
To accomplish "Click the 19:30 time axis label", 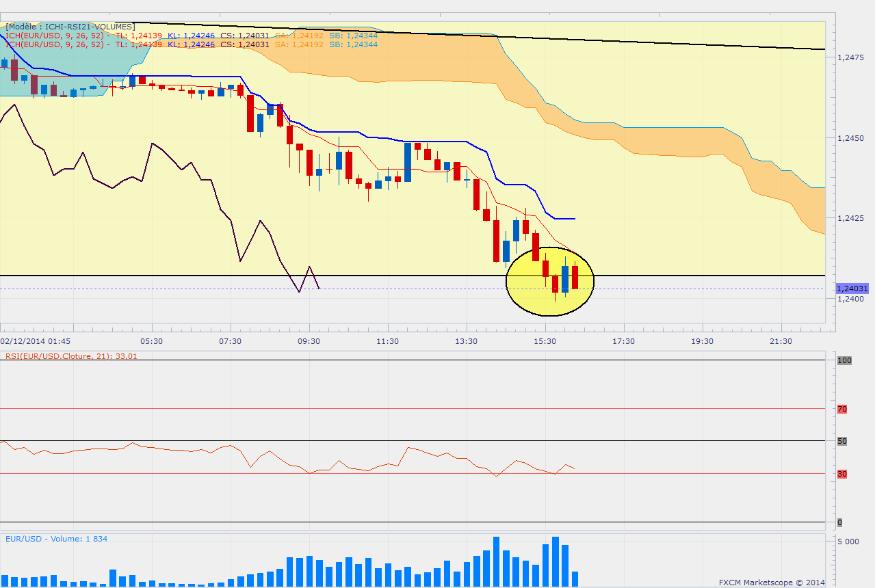I will tap(702, 341).
